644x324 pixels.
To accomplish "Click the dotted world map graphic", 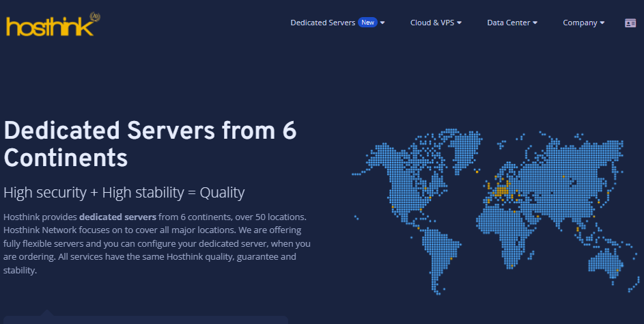I will pos(496,212).
